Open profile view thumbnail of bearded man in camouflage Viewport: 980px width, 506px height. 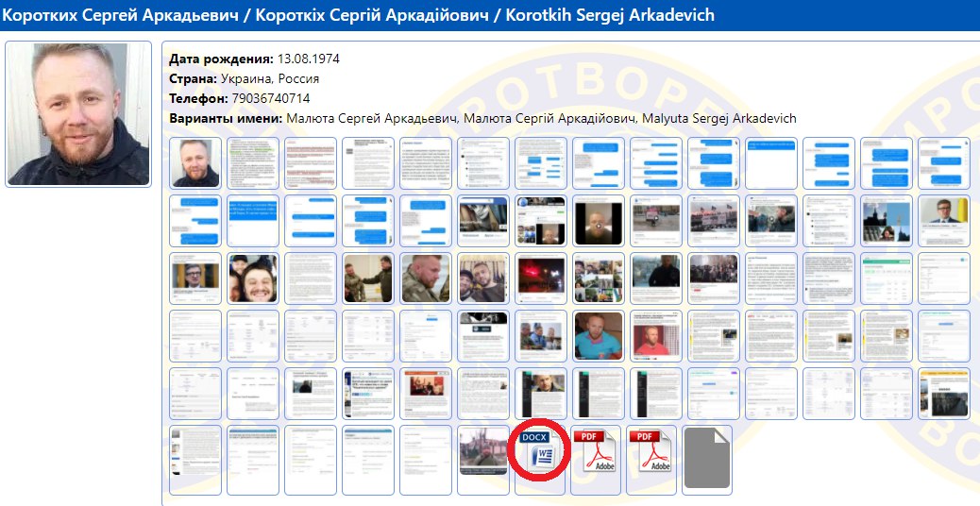pos(426,278)
